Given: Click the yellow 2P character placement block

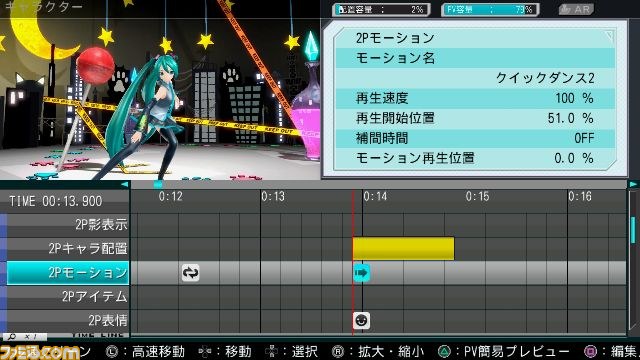Looking at the screenshot, I should coord(404,249).
